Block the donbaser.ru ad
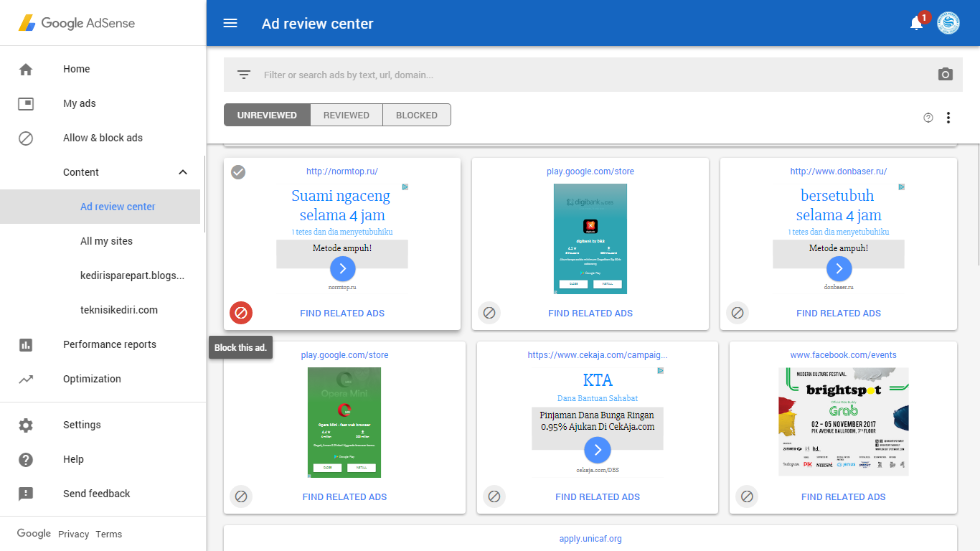The height and width of the screenshot is (551, 980). point(738,313)
